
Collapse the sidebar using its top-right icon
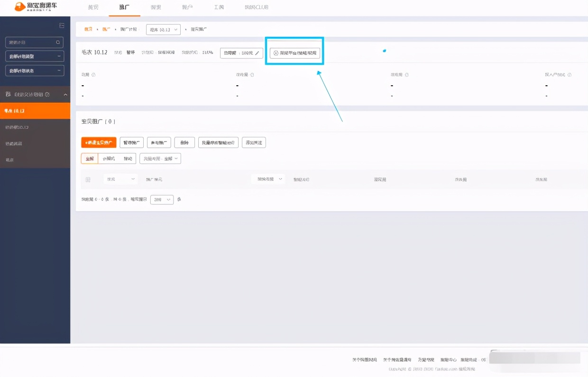(x=62, y=26)
